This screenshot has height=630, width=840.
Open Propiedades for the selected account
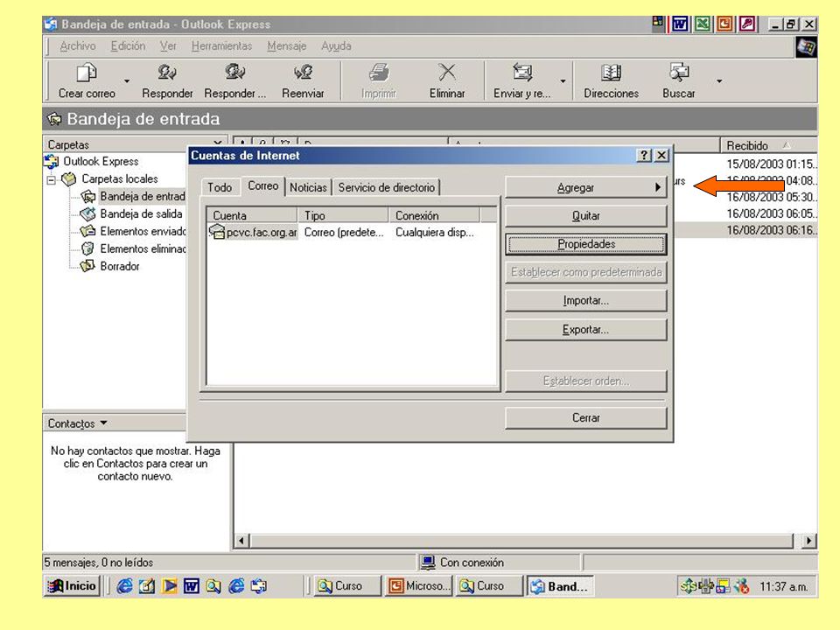point(586,244)
